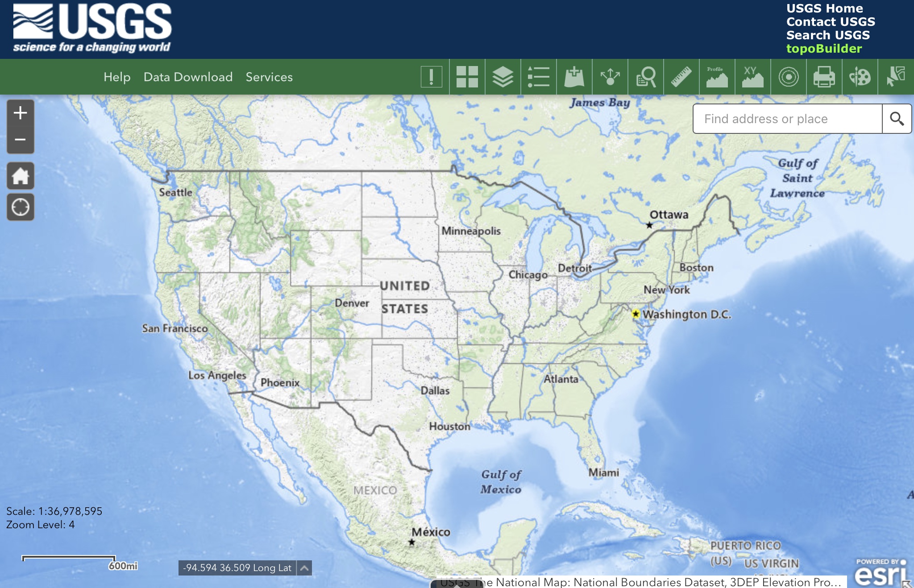Click the search magnifier button
The width and height of the screenshot is (914, 588).
tap(897, 119)
